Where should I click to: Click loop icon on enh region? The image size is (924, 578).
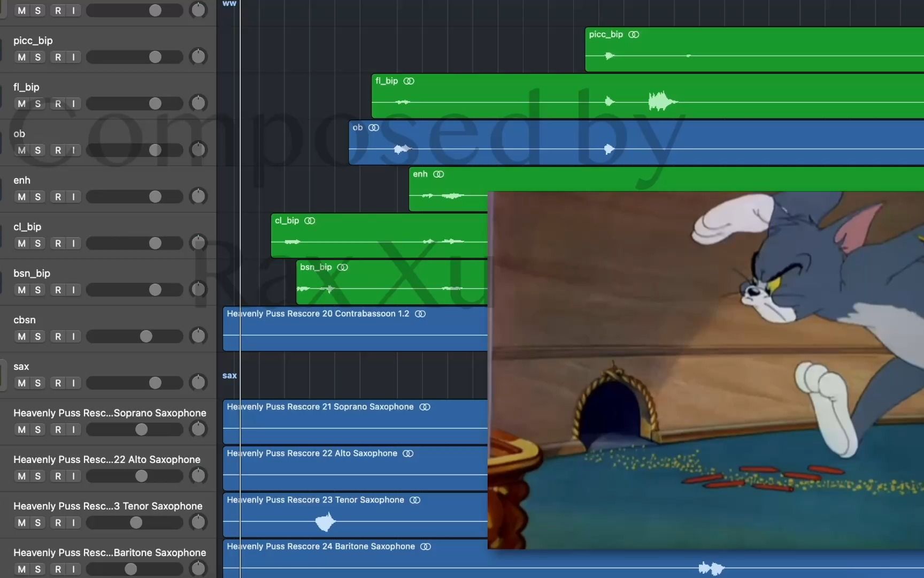[x=438, y=174]
